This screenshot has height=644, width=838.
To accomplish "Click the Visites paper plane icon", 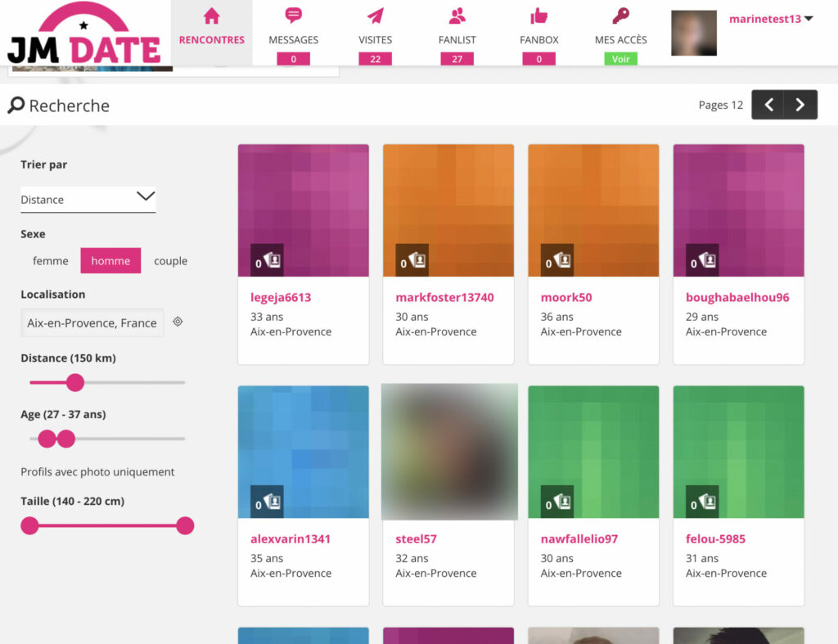I will click(376, 16).
